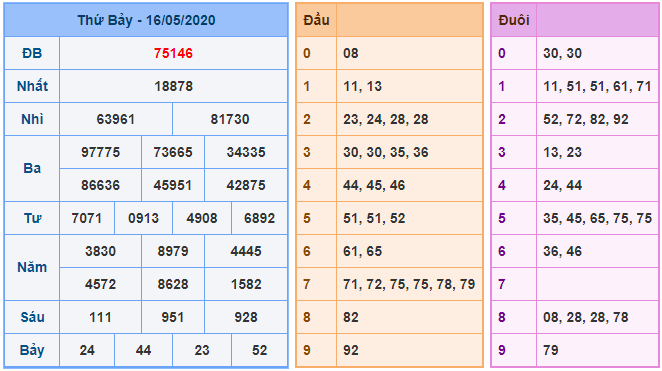Click the Tư row label

tap(32, 218)
